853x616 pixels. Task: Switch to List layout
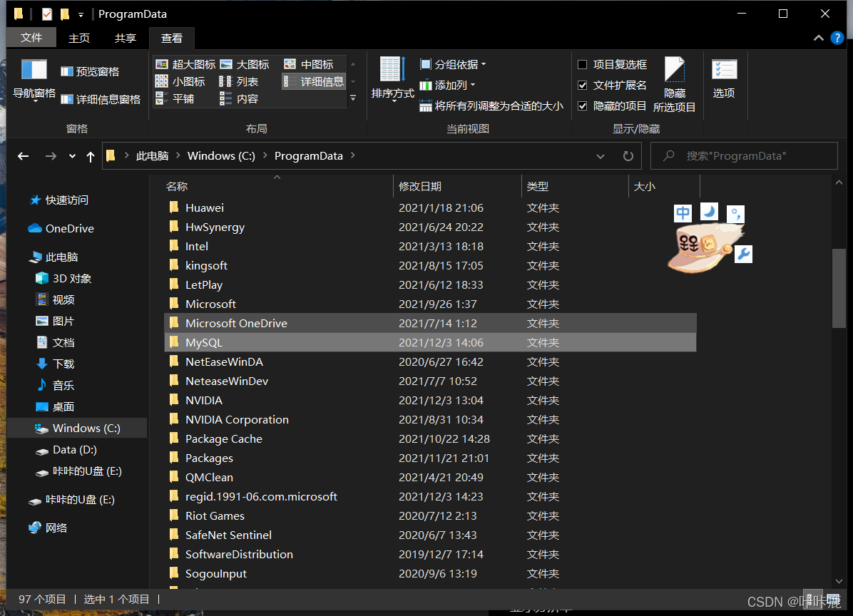[x=238, y=81]
